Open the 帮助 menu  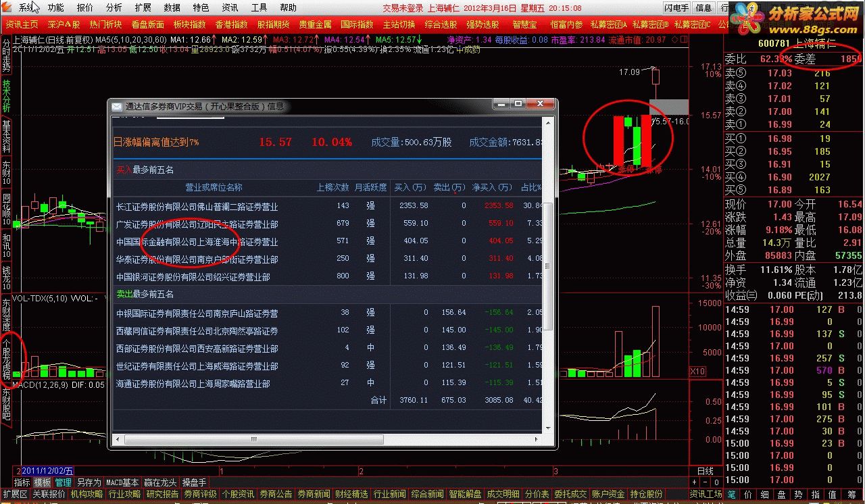pos(288,8)
